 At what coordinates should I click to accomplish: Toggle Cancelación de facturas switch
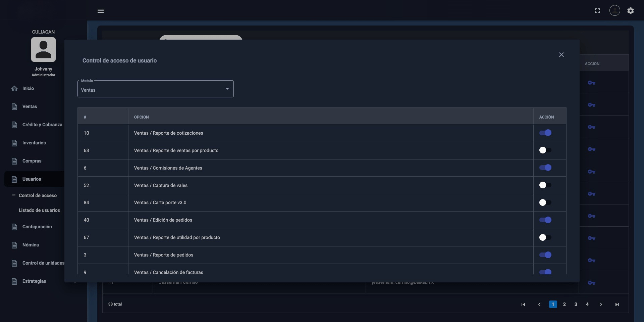pyautogui.click(x=545, y=272)
